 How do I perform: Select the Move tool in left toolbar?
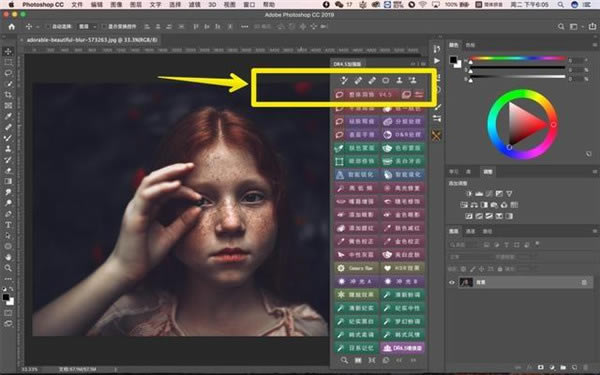pyautogui.click(x=8, y=51)
